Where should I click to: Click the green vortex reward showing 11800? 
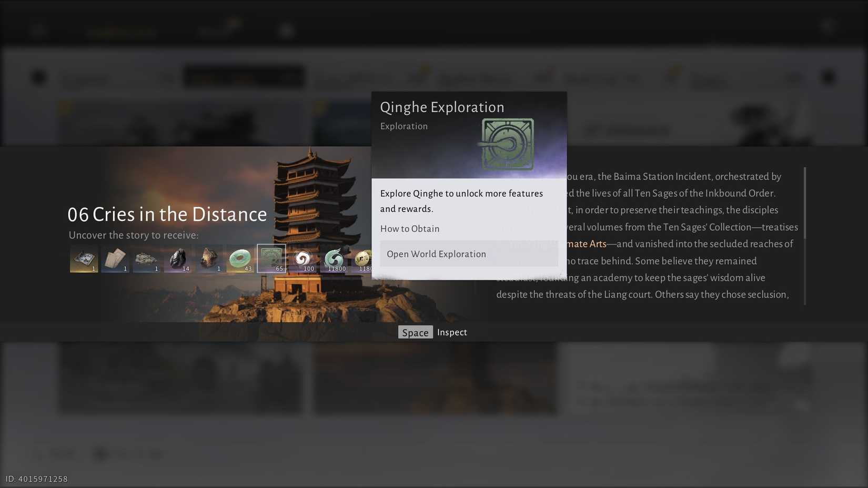(x=335, y=258)
